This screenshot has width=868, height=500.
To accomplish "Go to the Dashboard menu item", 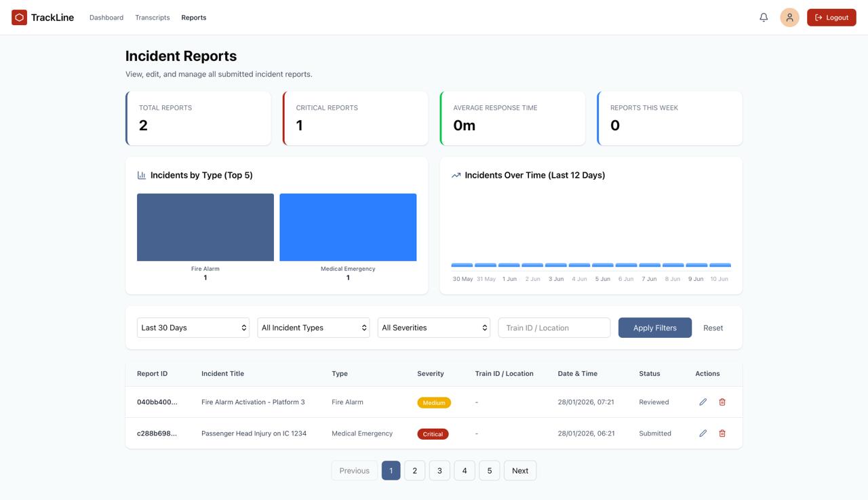I will (106, 18).
